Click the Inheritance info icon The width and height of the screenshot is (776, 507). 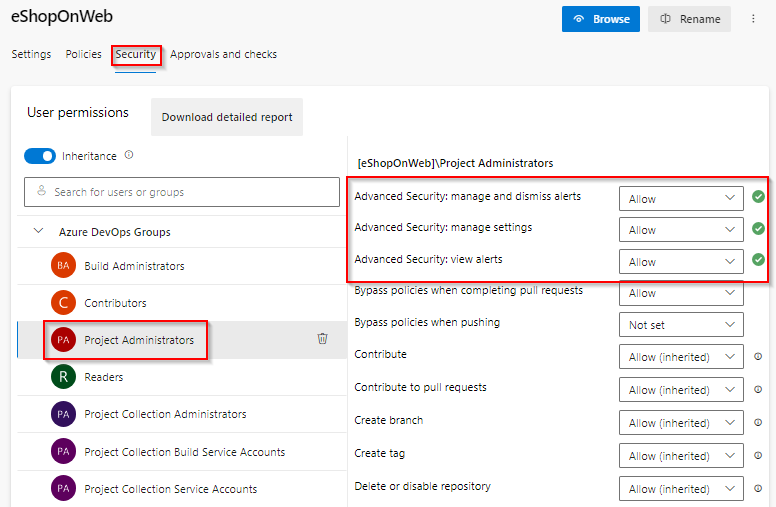(x=129, y=155)
